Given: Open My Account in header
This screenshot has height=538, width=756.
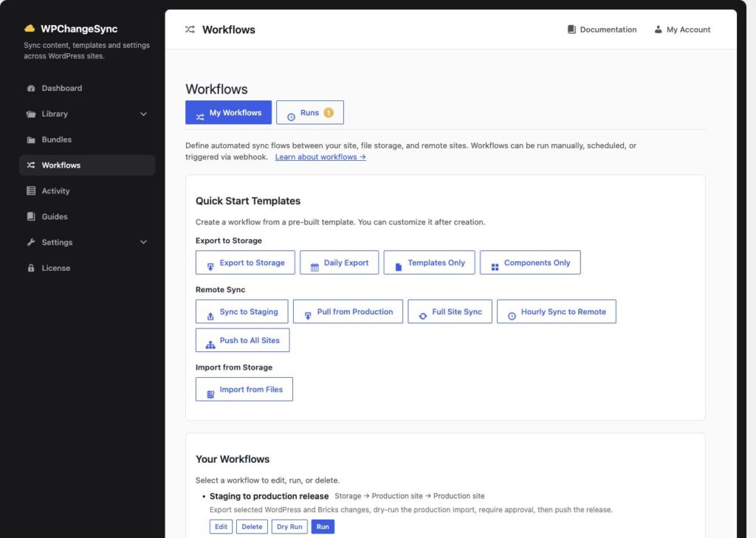Looking at the screenshot, I should coord(682,30).
